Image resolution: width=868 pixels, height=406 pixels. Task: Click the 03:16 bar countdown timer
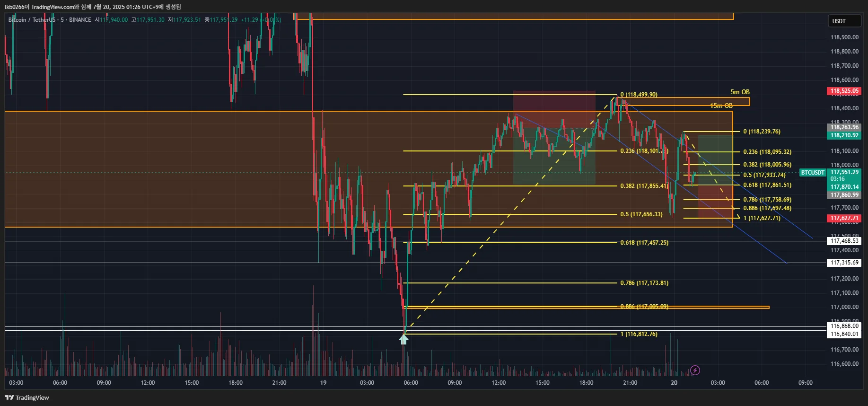tap(838, 179)
